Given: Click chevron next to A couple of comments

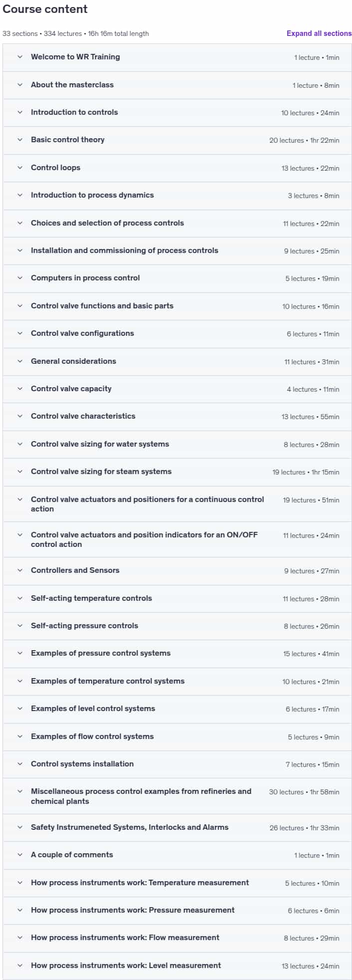Looking at the screenshot, I should tap(20, 855).
